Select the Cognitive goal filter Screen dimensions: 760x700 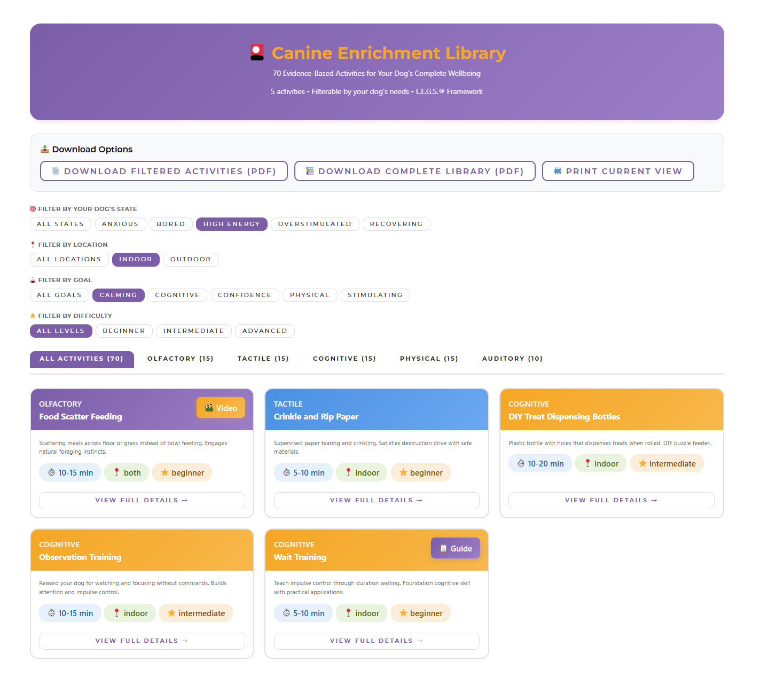tap(177, 295)
